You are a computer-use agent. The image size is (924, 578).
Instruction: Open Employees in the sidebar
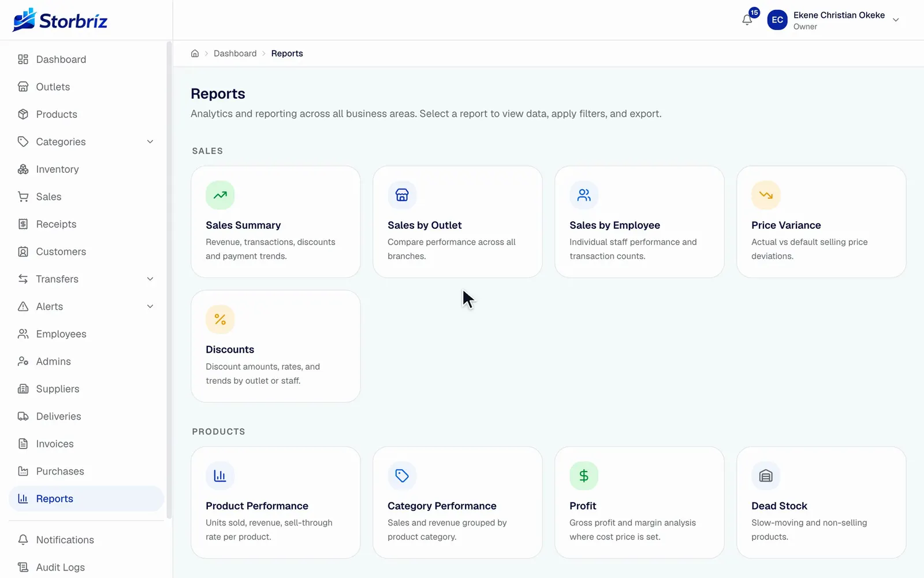click(x=87, y=334)
